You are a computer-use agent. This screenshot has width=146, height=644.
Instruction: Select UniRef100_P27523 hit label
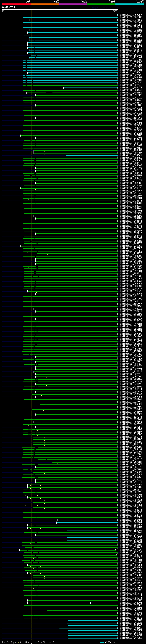click(131, 75)
